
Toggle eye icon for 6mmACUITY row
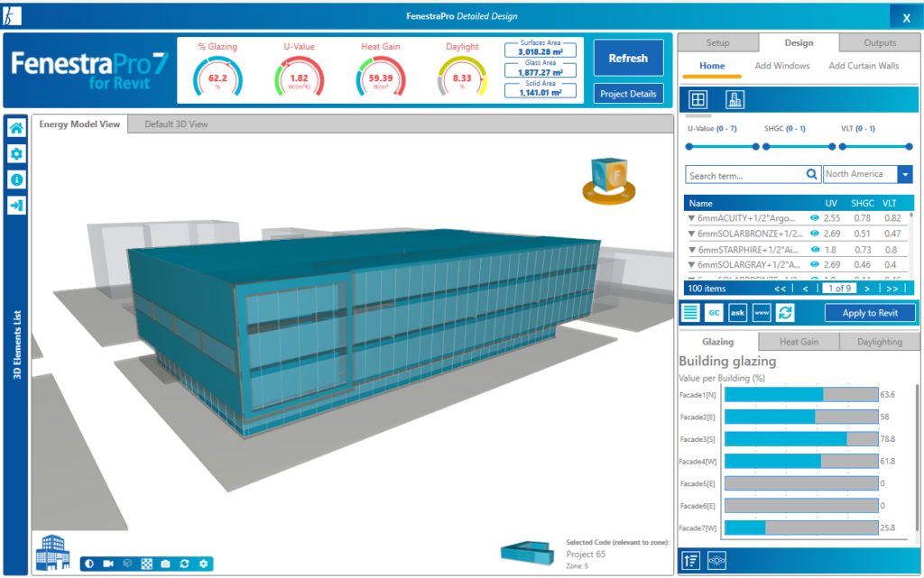[815, 218]
